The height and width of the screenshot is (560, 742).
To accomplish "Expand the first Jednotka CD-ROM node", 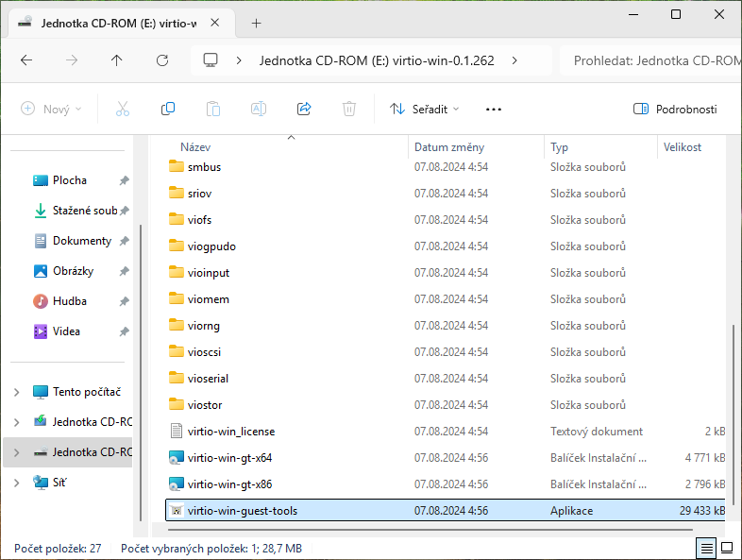I will 17,422.
